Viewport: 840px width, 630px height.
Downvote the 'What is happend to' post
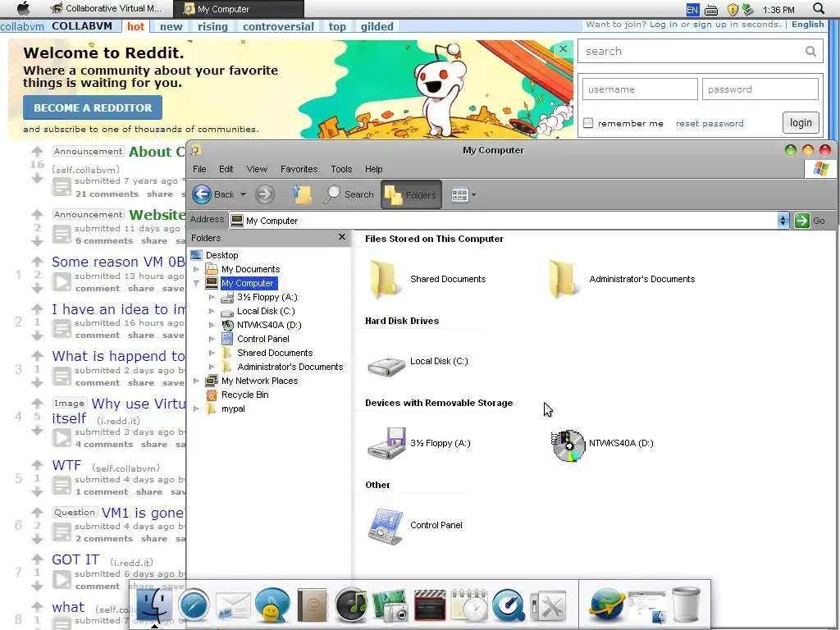pyautogui.click(x=37, y=382)
